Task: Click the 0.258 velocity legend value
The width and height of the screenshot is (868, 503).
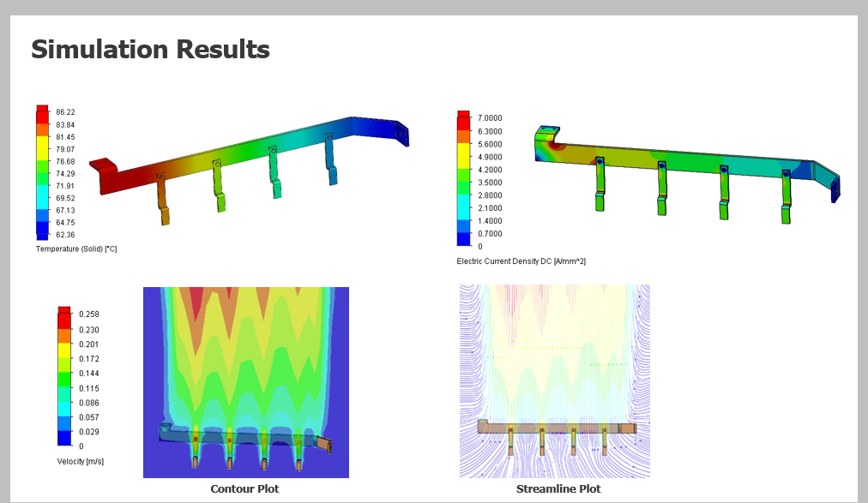Action: click(x=89, y=314)
